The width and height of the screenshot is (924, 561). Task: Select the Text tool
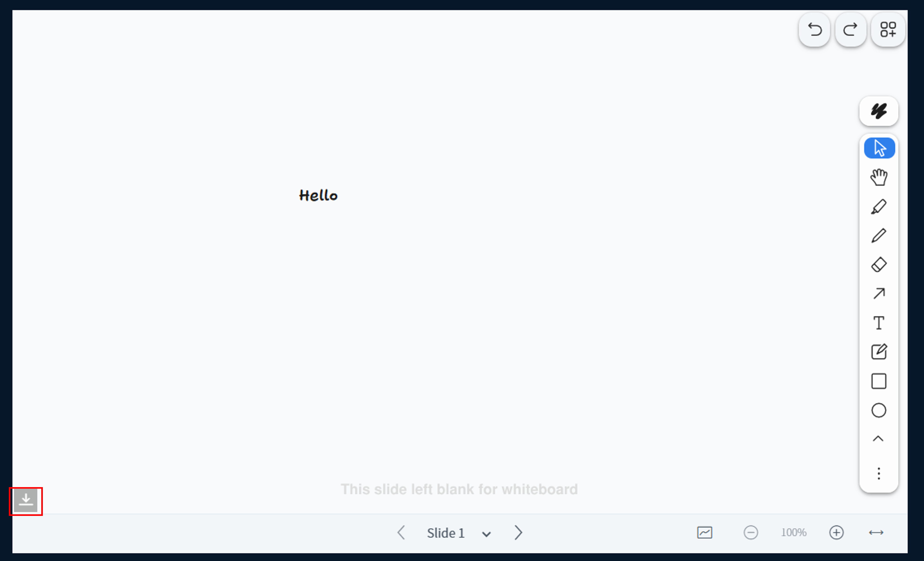[x=879, y=323]
